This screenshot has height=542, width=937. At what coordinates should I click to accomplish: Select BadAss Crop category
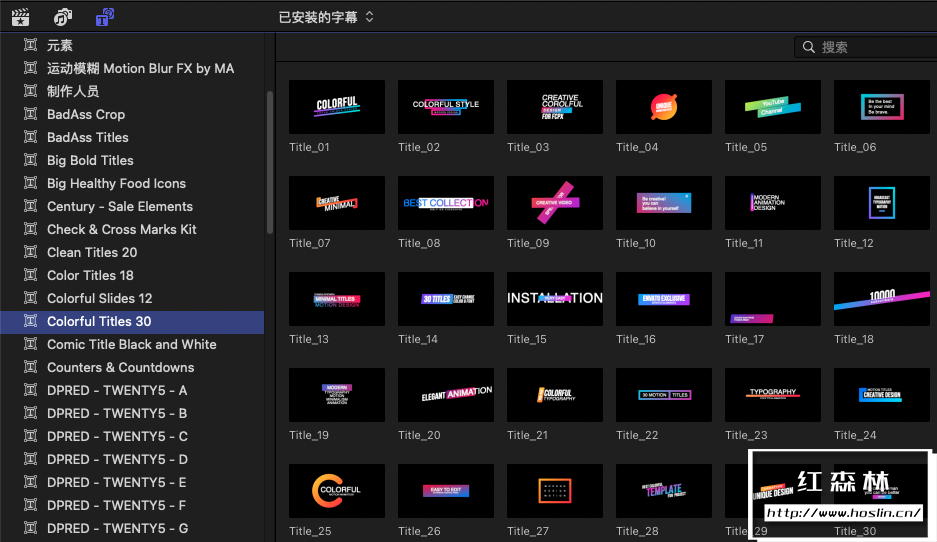pos(132,114)
